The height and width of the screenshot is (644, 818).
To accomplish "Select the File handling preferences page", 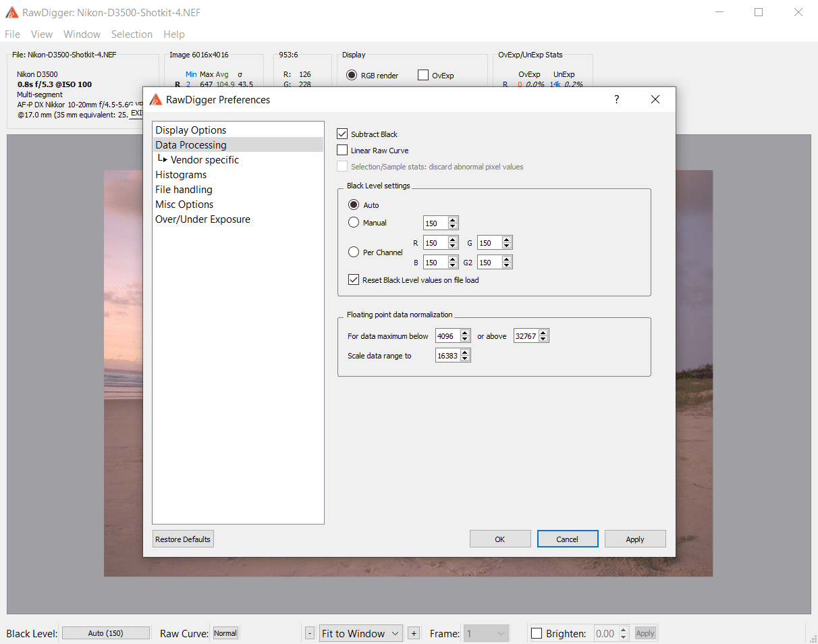I will coord(238,190).
